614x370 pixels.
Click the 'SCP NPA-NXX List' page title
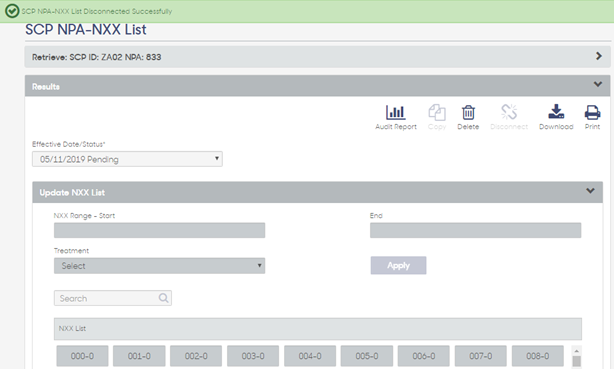pyautogui.click(x=86, y=30)
